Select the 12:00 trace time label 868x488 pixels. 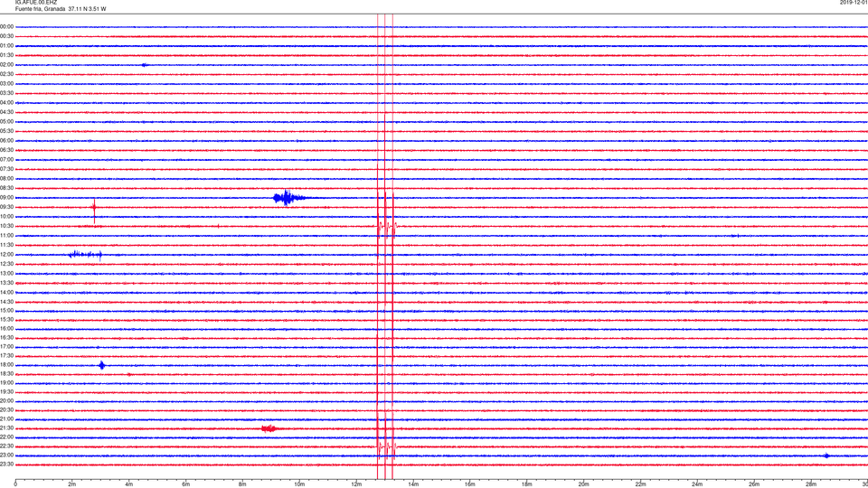[7, 255]
